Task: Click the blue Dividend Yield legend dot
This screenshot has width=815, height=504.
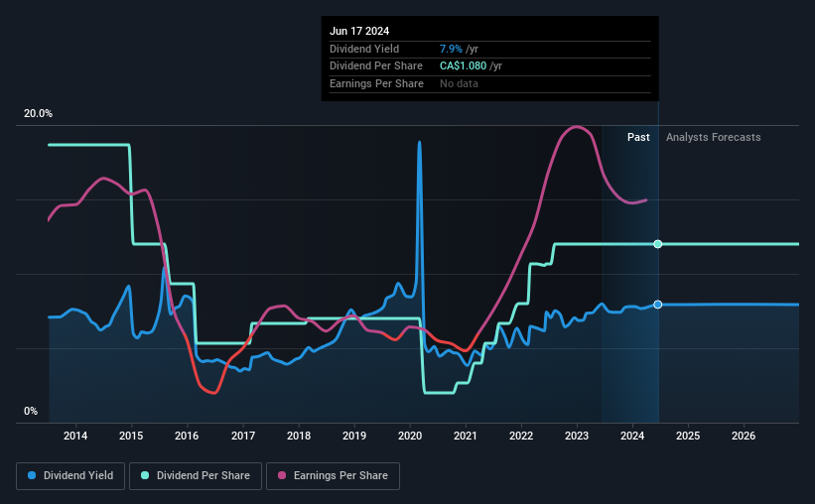Action: point(32,475)
